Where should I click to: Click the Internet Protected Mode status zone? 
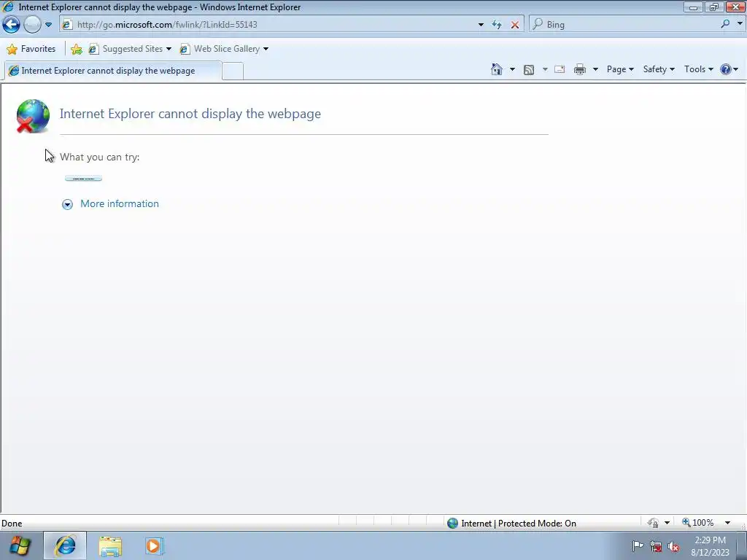point(511,524)
